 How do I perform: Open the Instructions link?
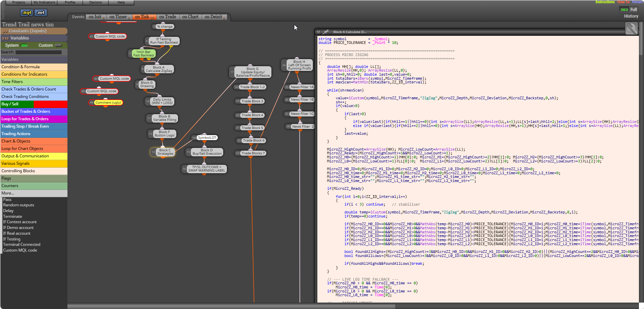pos(605,2)
